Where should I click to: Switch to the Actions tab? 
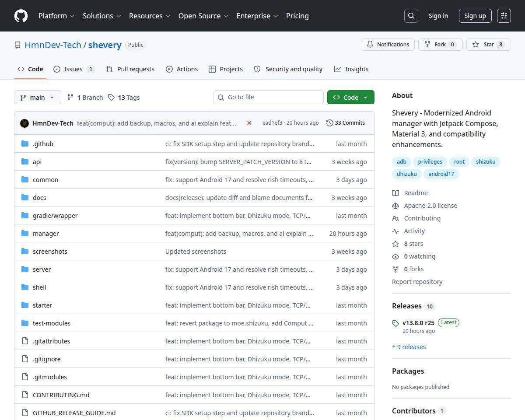(x=182, y=69)
